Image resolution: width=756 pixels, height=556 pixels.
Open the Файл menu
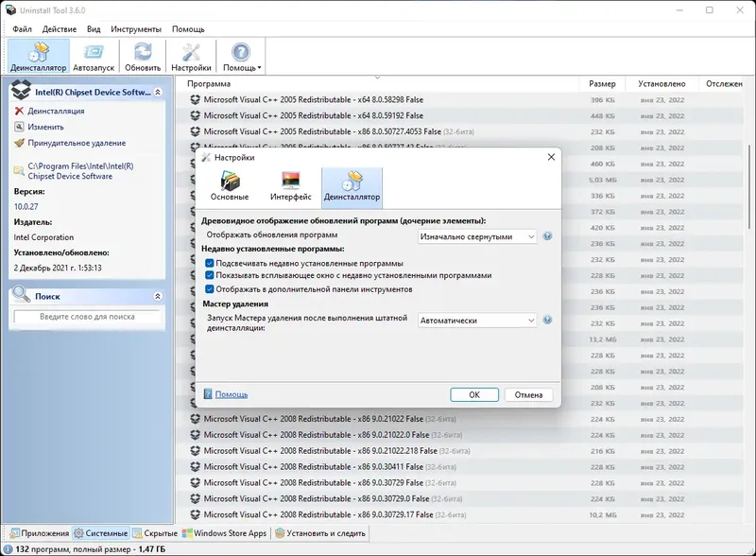(22, 29)
